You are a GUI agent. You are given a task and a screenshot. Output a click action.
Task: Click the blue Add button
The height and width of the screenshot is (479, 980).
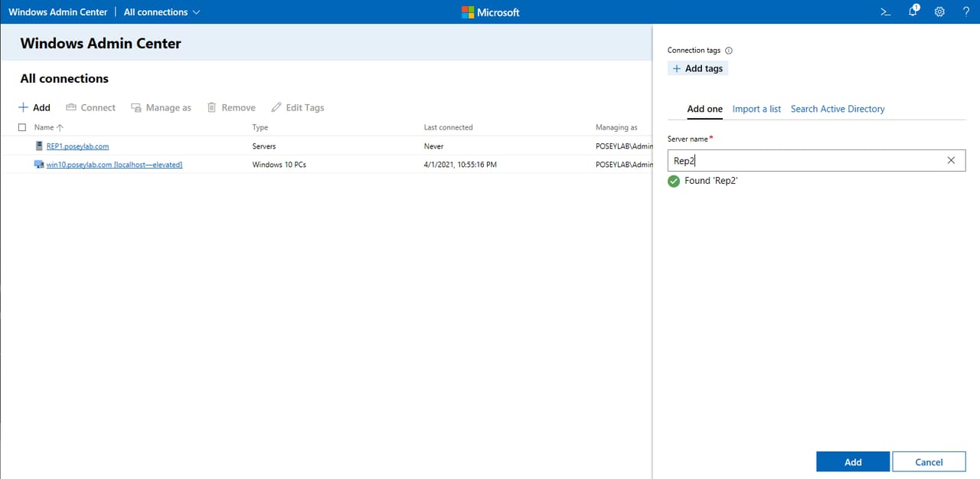(852, 461)
